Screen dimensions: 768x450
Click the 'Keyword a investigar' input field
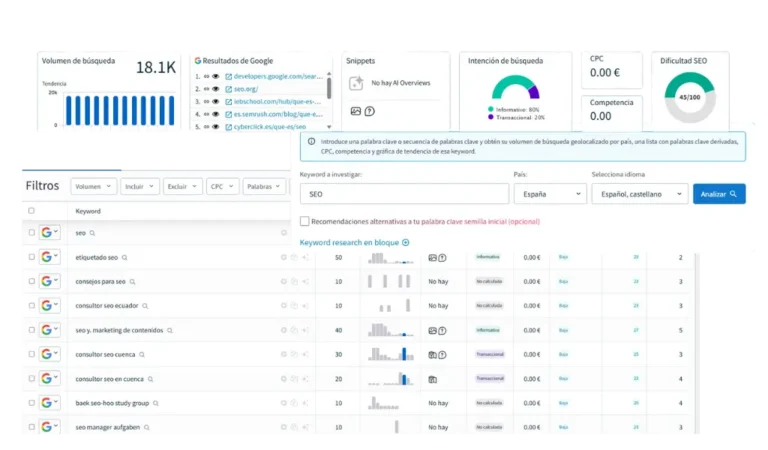pyautogui.click(x=403, y=194)
